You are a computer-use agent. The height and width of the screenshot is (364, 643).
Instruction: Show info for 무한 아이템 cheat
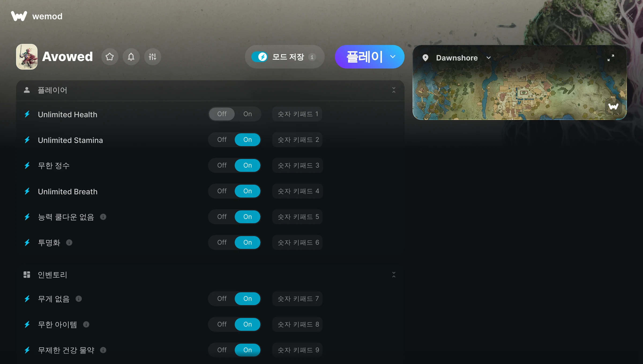click(86, 324)
